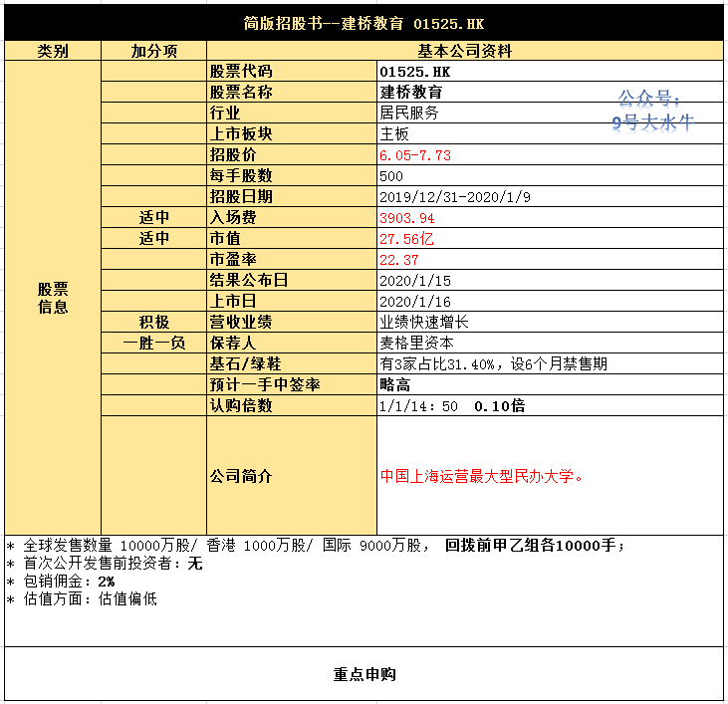Select the sponsor cell 麦格里资本
728x704 pixels.
(550, 343)
